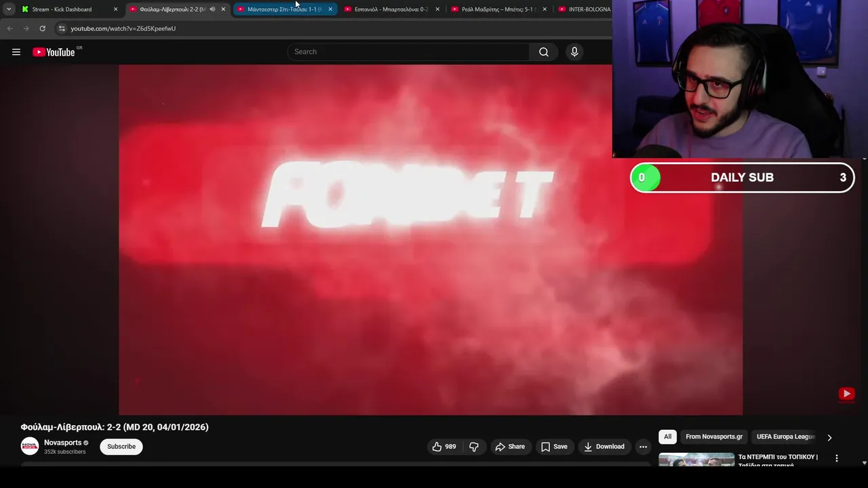Reload the page in browser toolbar
868x488 pixels.
pyautogui.click(x=42, y=28)
